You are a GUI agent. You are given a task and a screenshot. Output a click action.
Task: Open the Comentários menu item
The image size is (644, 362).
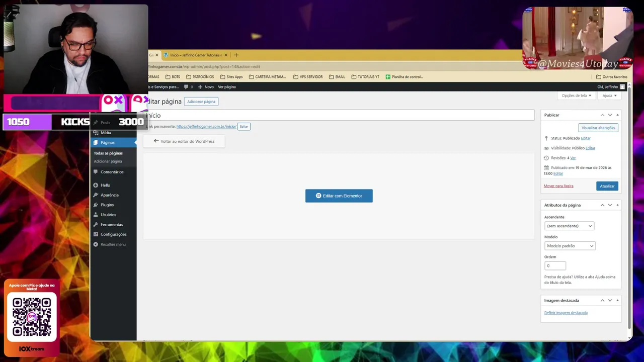coord(113,172)
